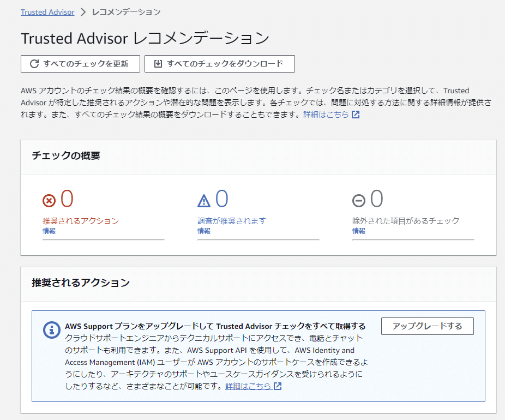Click すべてのチェックをダウンロード button
This screenshot has width=505, height=420.
click(x=220, y=64)
